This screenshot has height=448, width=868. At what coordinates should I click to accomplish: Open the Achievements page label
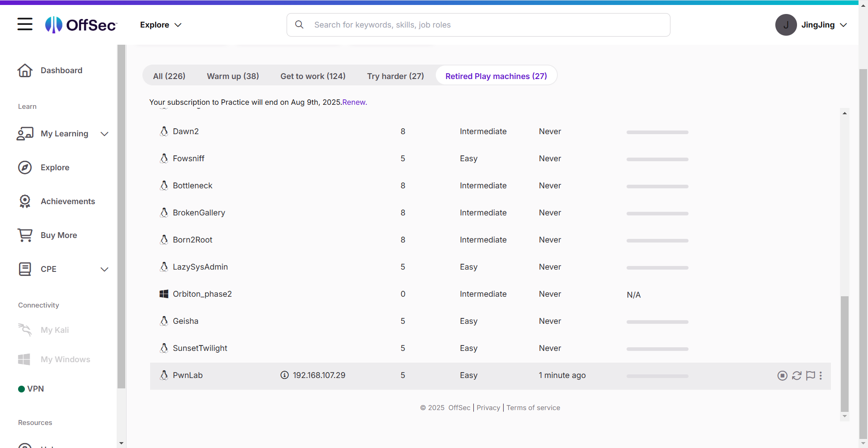(x=68, y=201)
